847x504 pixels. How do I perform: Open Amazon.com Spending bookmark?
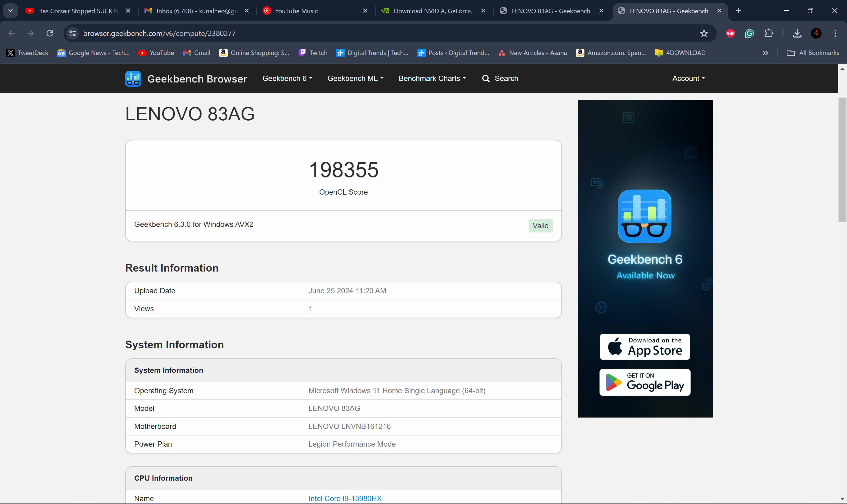click(611, 53)
